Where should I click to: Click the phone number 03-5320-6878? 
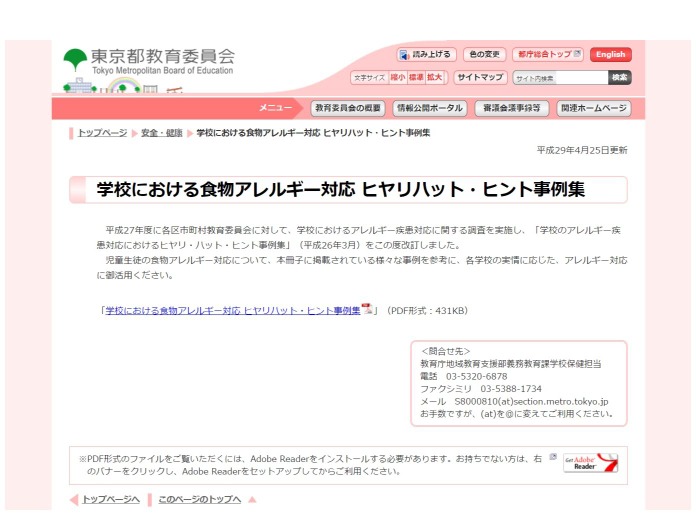click(477, 376)
